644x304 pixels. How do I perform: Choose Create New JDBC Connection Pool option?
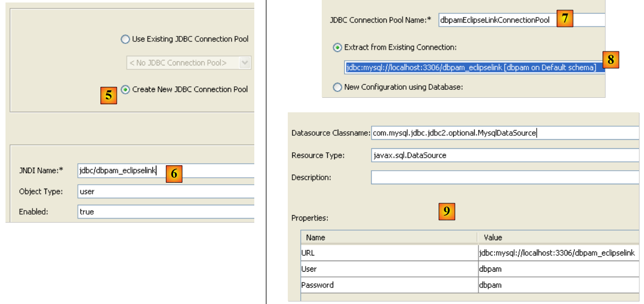(125, 90)
